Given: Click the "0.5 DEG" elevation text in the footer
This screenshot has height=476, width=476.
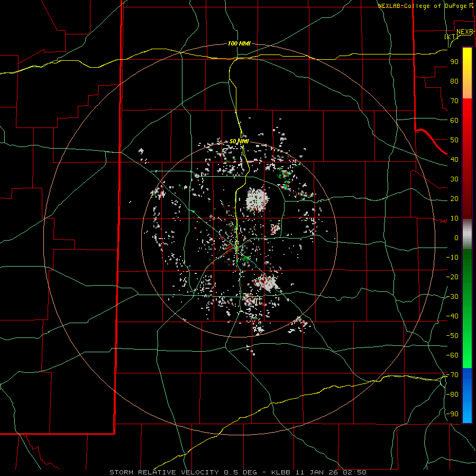Looking at the screenshot, I should pyautogui.click(x=241, y=472).
